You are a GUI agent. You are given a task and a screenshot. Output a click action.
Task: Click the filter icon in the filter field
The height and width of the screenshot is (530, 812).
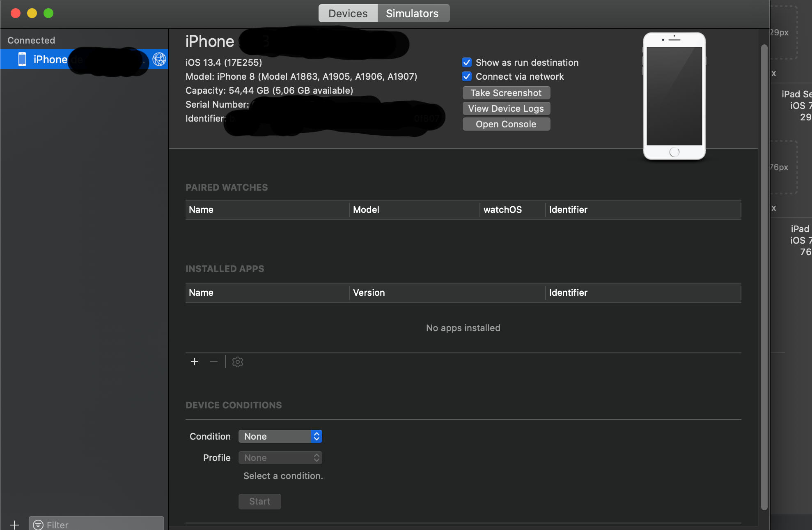tap(39, 525)
